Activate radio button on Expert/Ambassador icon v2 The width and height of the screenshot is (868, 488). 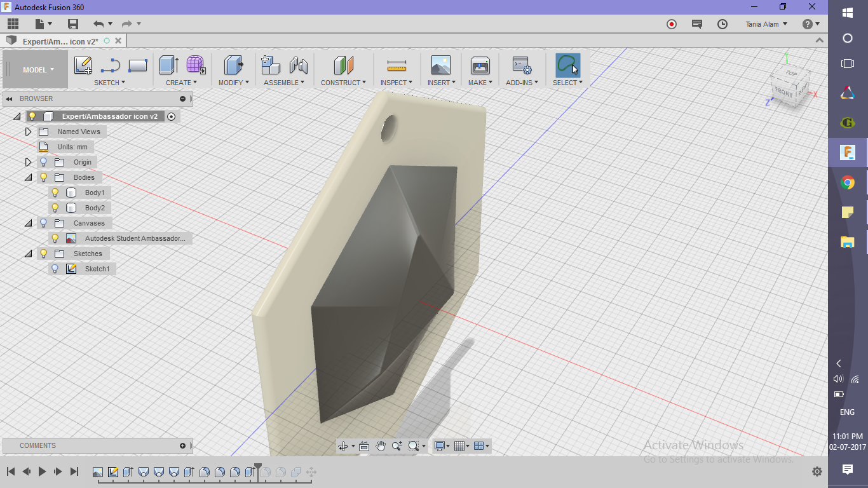click(171, 116)
